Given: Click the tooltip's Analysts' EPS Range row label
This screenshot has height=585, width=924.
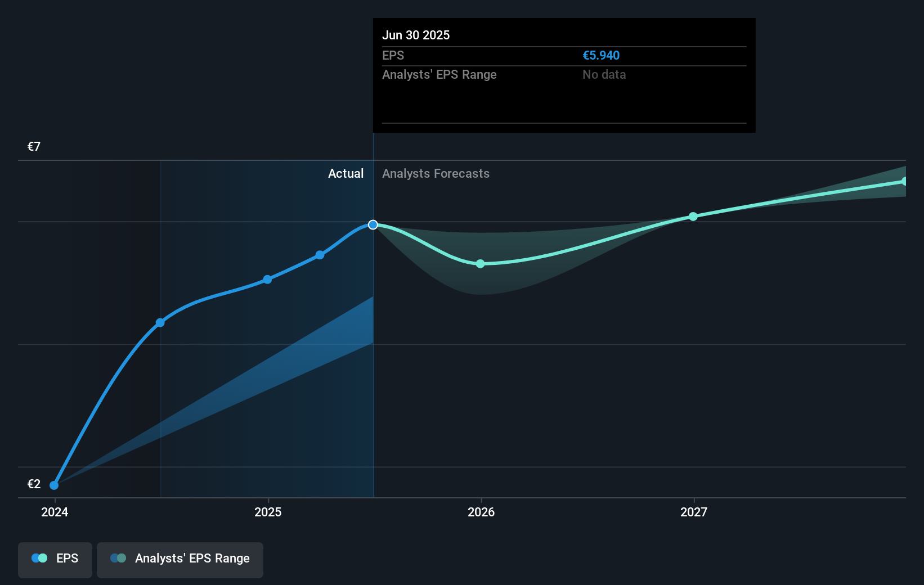Looking at the screenshot, I should (439, 74).
